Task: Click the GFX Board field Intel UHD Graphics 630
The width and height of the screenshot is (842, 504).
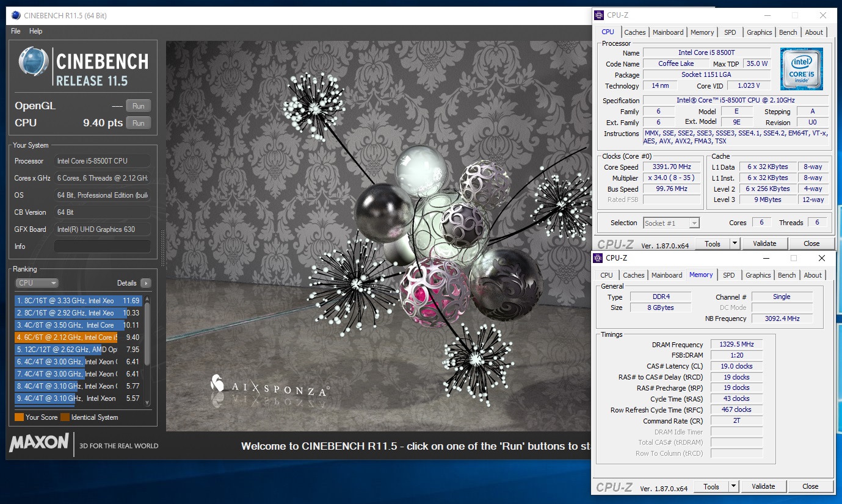Action: pyautogui.click(x=103, y=229)
